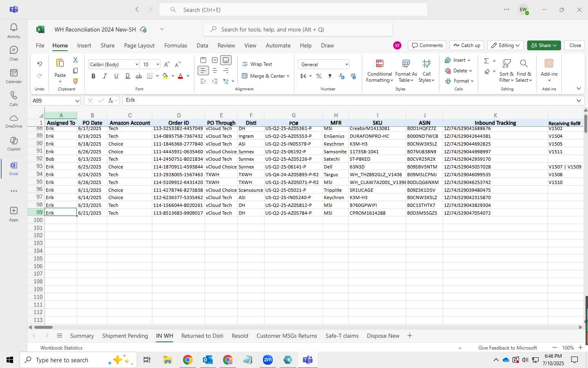Click the Undo icon in ribbon
This screenshot has width=588, height=368.
point(40,64)
